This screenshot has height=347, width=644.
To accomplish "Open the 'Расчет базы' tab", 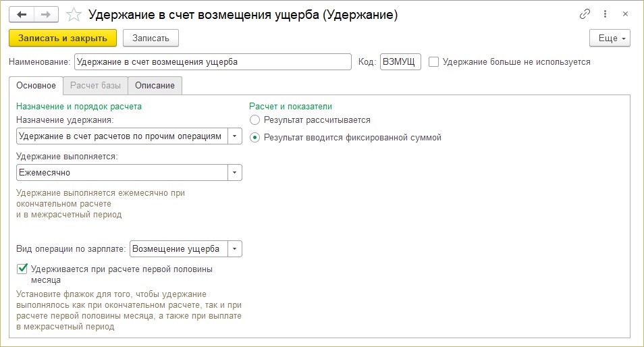I will click(95, 86).
